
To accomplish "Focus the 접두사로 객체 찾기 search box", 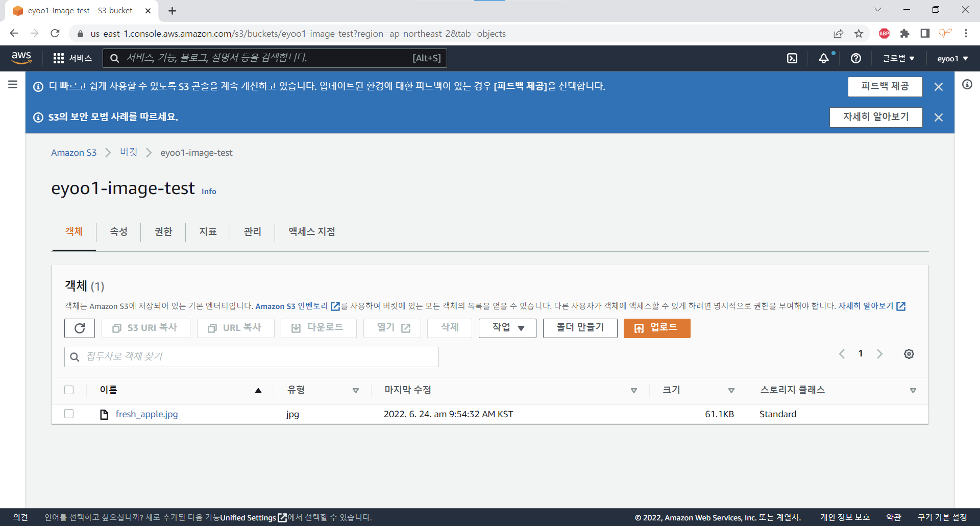I will pyautogui.click(x=251, y=357).
